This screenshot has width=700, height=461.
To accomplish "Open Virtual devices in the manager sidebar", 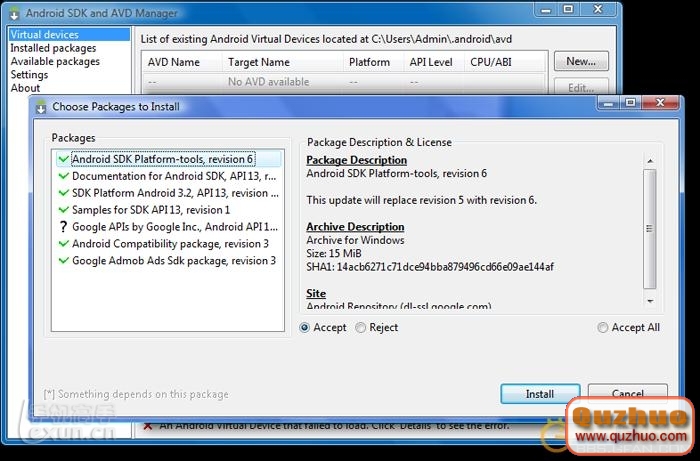I will point(69,34).
